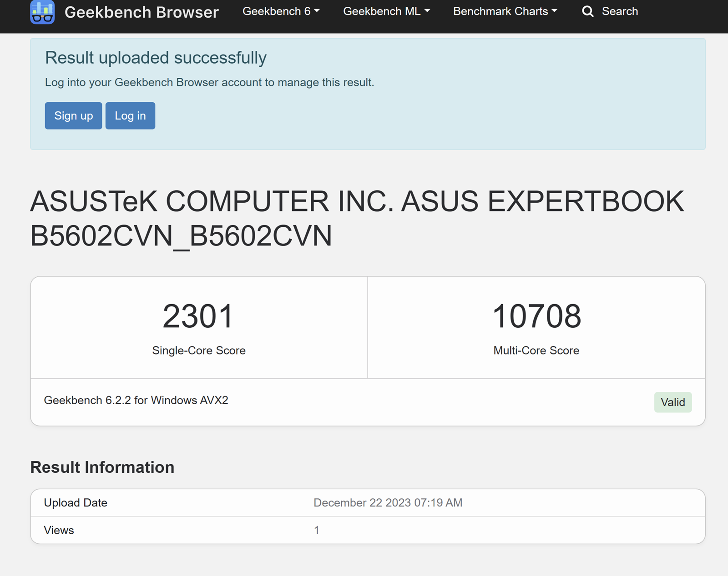The width and height of the screenshot is (728, 576).
Task: Click the Search text in navbar
Action: [x=620, y=11]
